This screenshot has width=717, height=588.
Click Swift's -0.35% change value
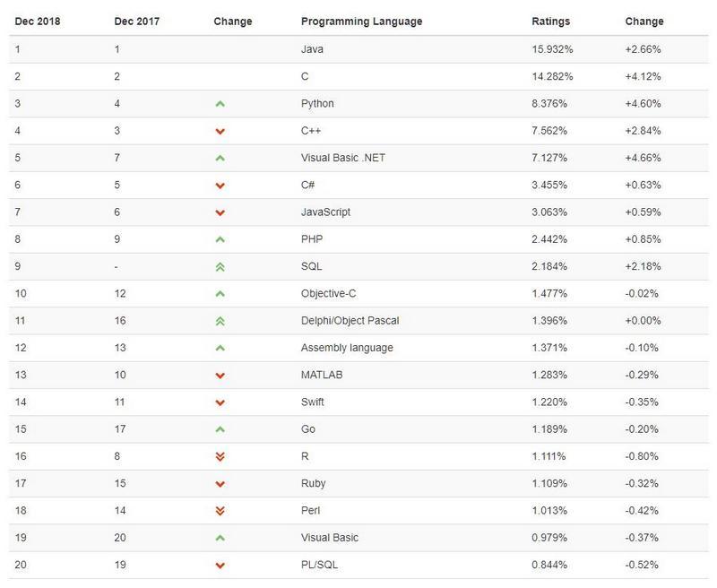pyautogui.click(x=642, y=402)
